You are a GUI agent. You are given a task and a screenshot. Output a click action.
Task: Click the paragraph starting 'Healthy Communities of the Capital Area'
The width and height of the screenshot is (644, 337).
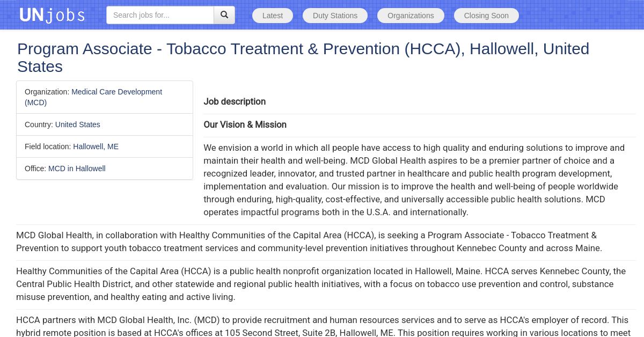[321, 284]
